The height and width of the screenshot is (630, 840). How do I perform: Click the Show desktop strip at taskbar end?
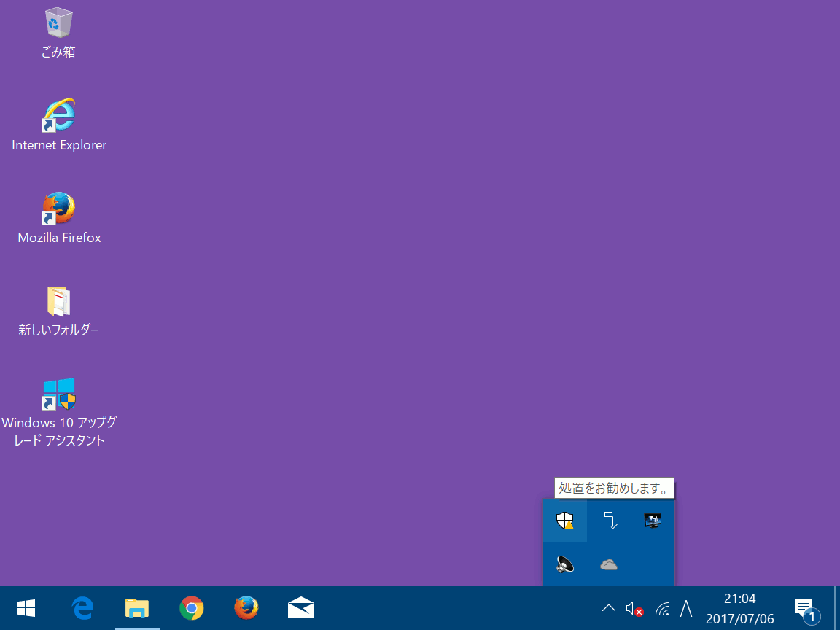point(837,608)
